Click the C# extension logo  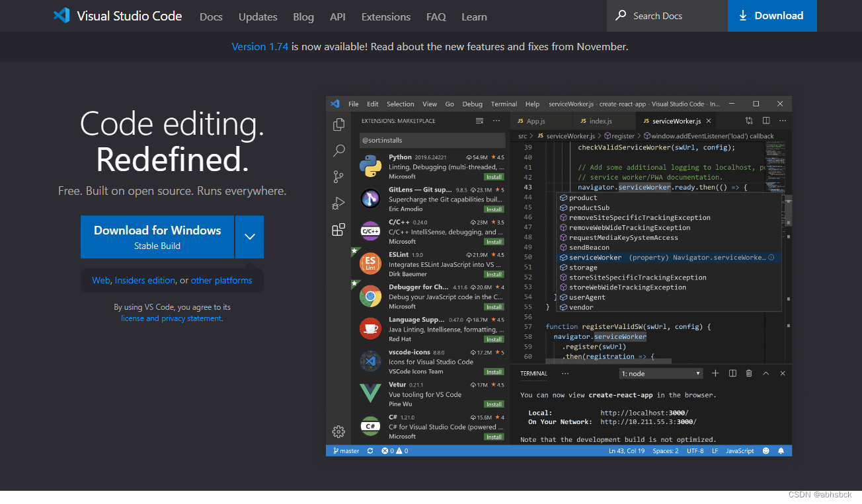pyautogui.click(x=370, y=426)
